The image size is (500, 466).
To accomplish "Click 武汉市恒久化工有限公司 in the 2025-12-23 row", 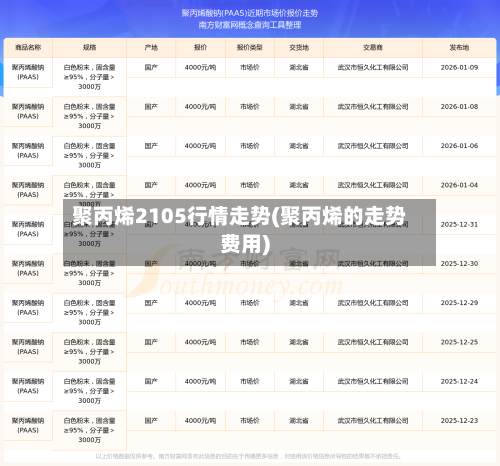I will click(373, 421).
